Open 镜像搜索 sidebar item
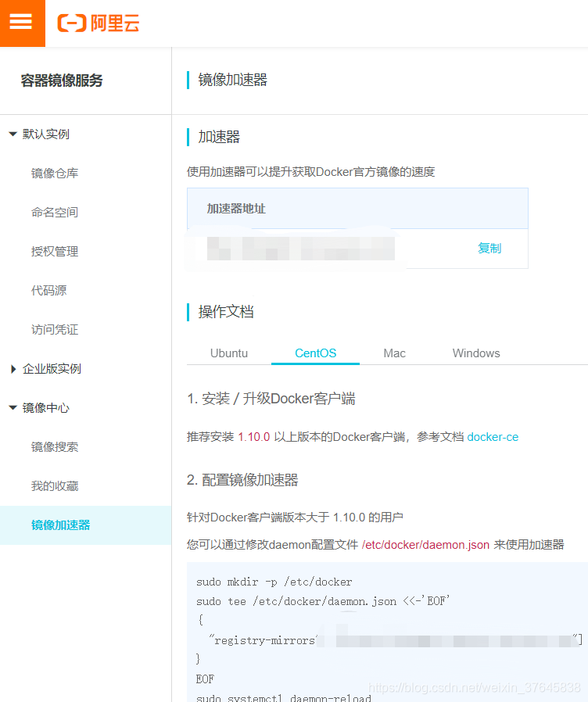This screenshot has height=702, width=588. (55, 447)
